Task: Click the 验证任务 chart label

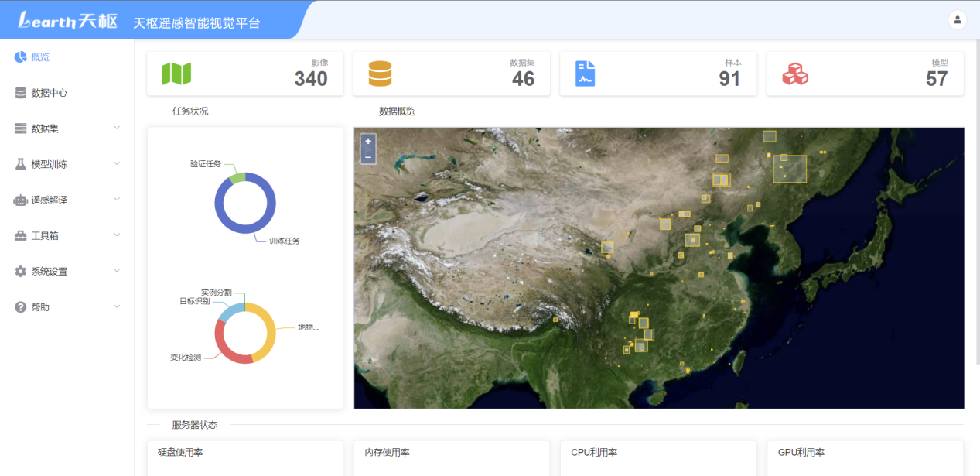Action: click(x=206, y=164)
